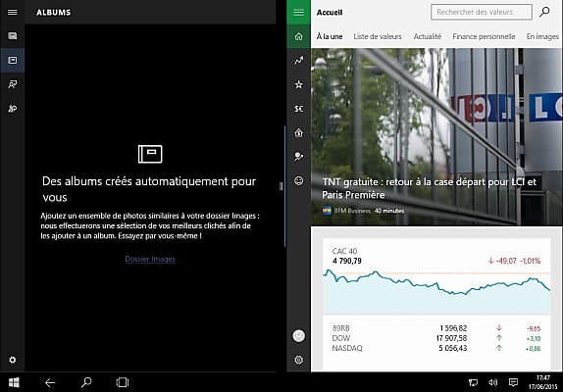
Task: Select the 89RB index row
Action: (x=436, y=328)
